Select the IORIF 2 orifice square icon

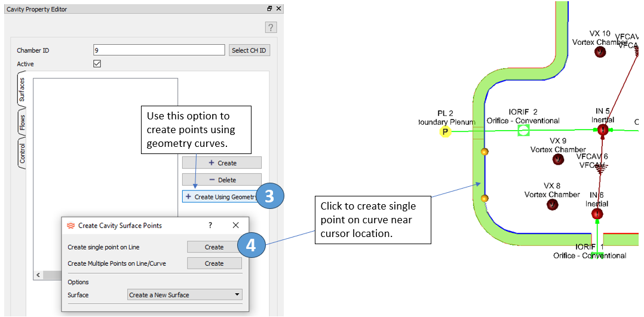click(x=523, y=130)
